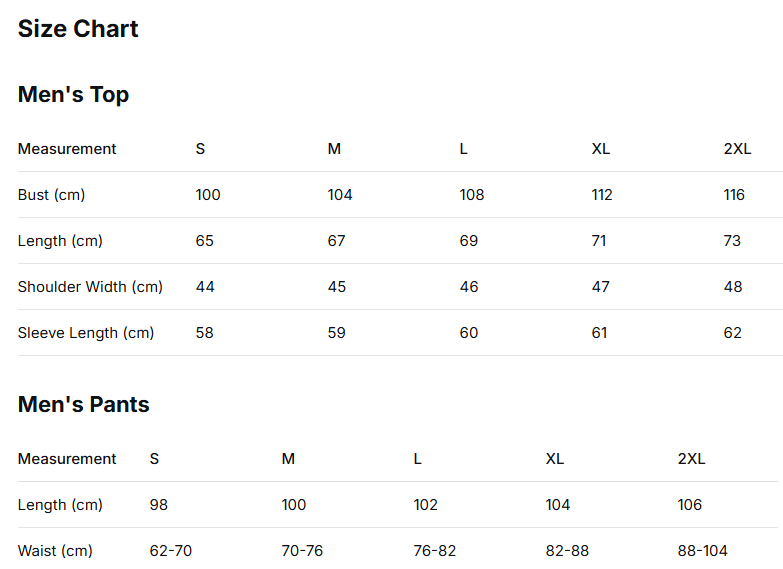Click the Measurement header in Men's Top table
783x569 pixels.
click(67, 149)
